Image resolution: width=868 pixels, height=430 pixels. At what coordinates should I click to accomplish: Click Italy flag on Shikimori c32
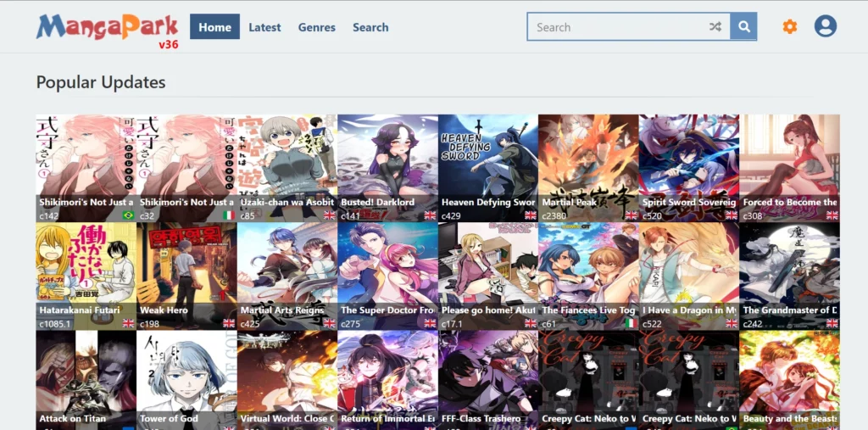point(229,215)
